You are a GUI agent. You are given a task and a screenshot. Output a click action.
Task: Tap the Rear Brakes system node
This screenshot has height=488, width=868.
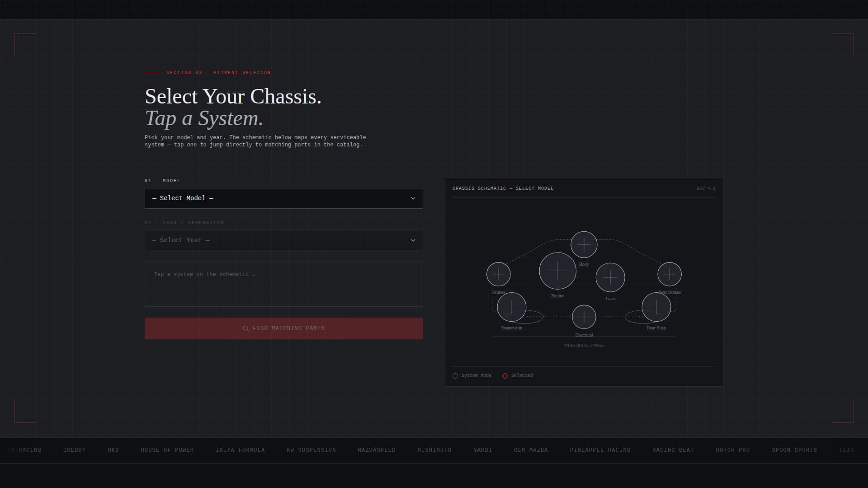coord(669,274)
